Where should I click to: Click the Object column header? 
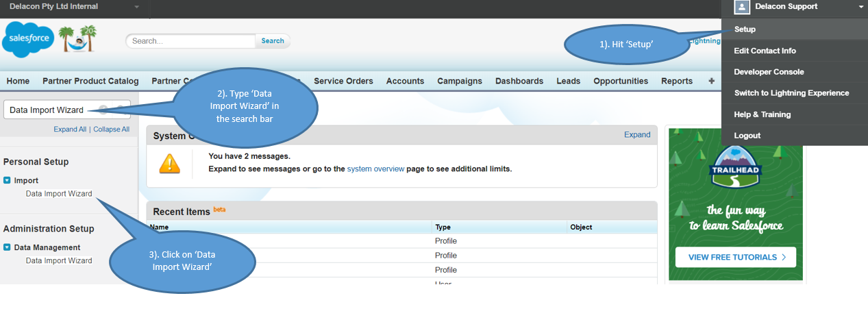click(581, 227)
